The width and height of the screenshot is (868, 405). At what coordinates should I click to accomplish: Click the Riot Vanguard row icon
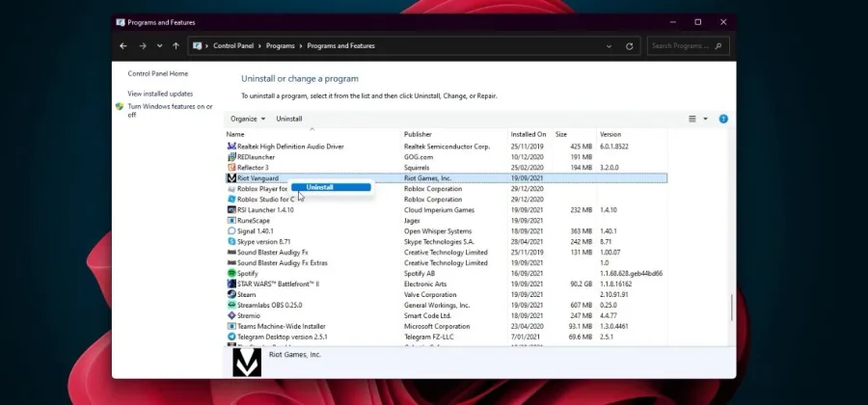(231, 178)
